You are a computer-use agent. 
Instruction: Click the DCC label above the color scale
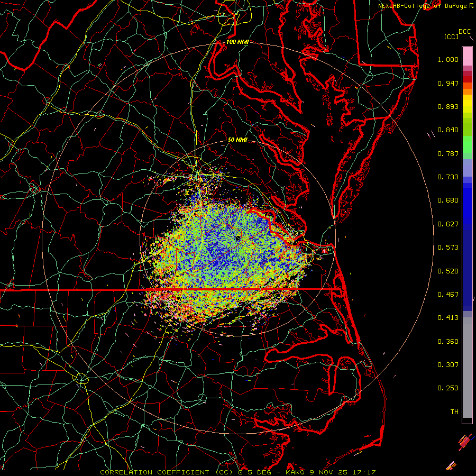pyautogui.click(x=464, y=32)
